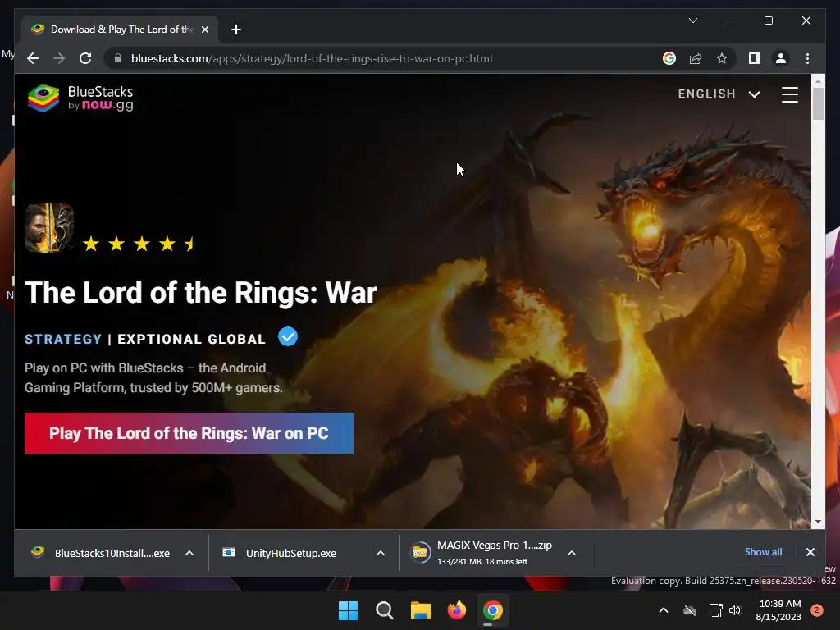Close the Download & Play The Lord tab
840x630 pixels.
coord(204,30)
